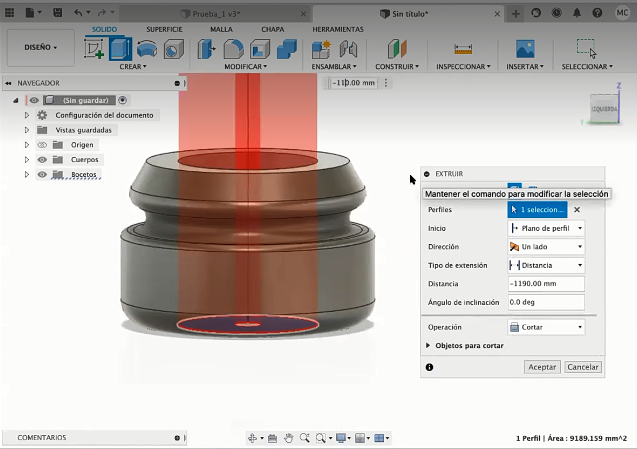Expand the Bocetos node
This screenshot has width=637, height=449.
[26, 174]
